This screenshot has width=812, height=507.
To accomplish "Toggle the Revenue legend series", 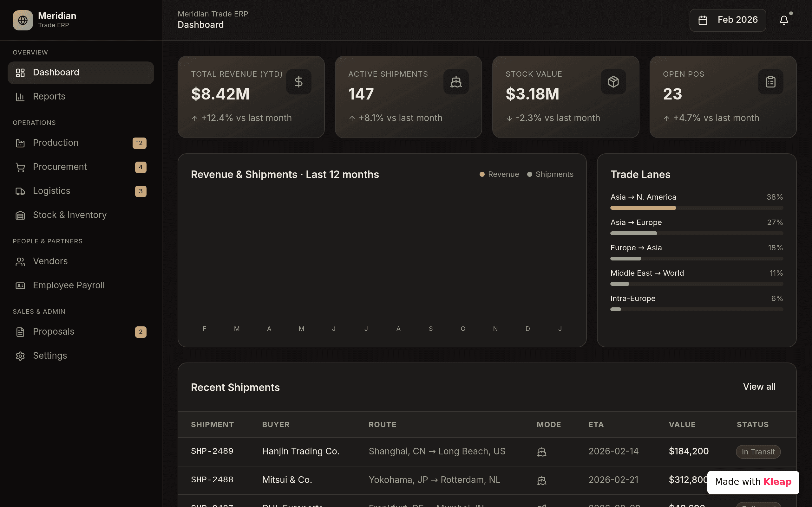I will [x=499, y=174].
